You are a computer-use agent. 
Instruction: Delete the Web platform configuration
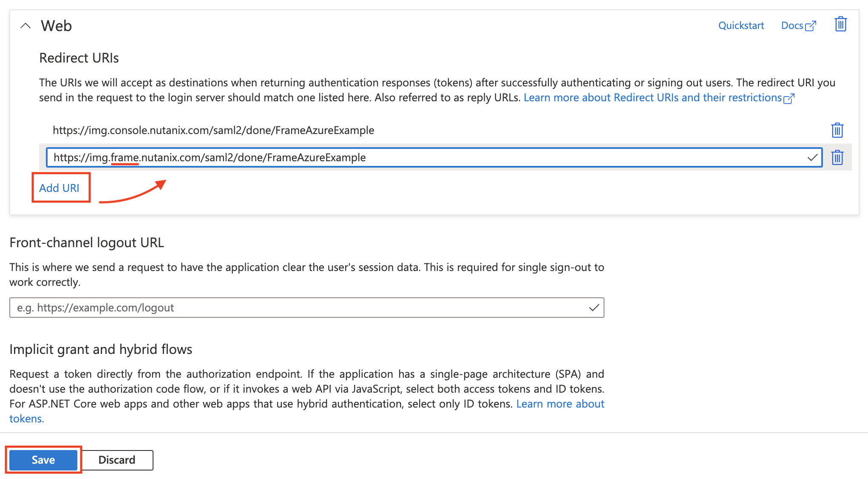click(840, 25)
